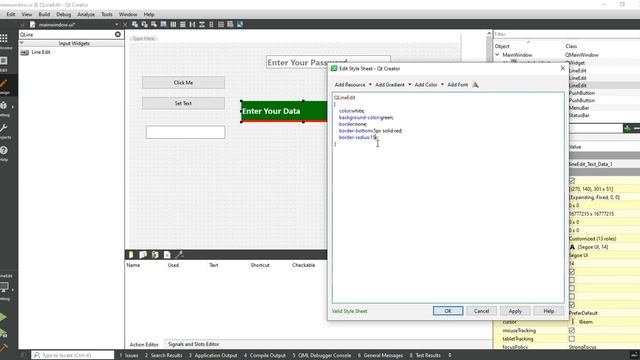The height and width of the screenshot is (360, 640).
Task: Open the View menu
Action: (x=27, y=14)
